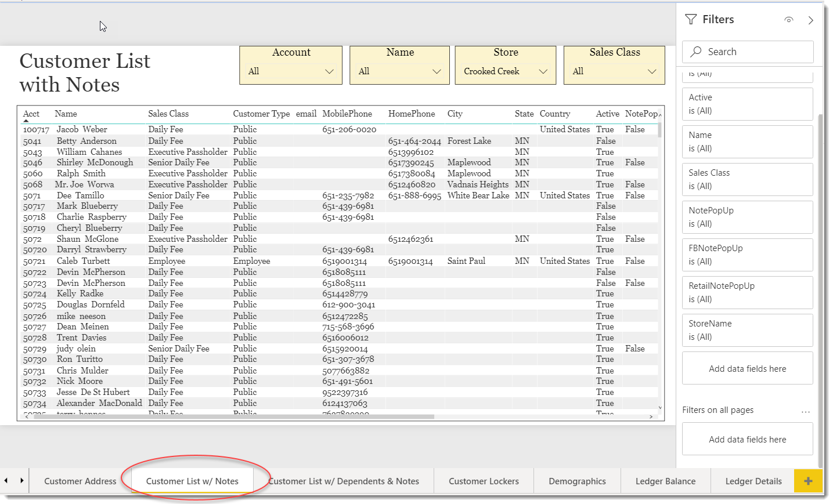833x504 pixels.
Task: Toggle the Filters pane eye icon
Action: [x=788, y=20]
